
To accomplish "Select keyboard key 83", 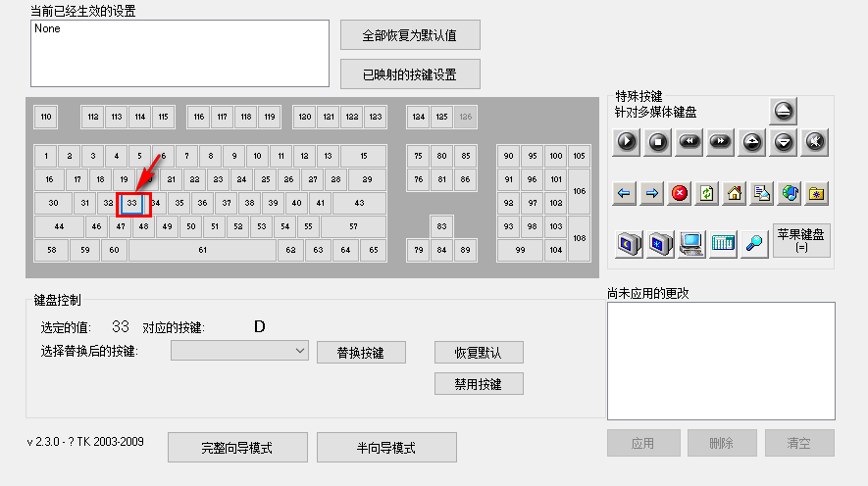I will coord(441,226).
